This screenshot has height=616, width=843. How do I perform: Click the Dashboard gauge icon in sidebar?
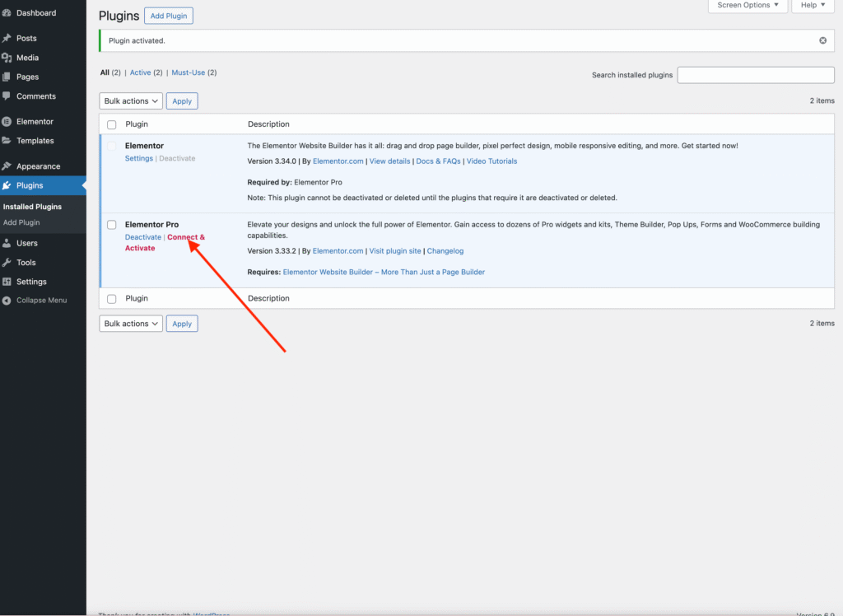7,13
